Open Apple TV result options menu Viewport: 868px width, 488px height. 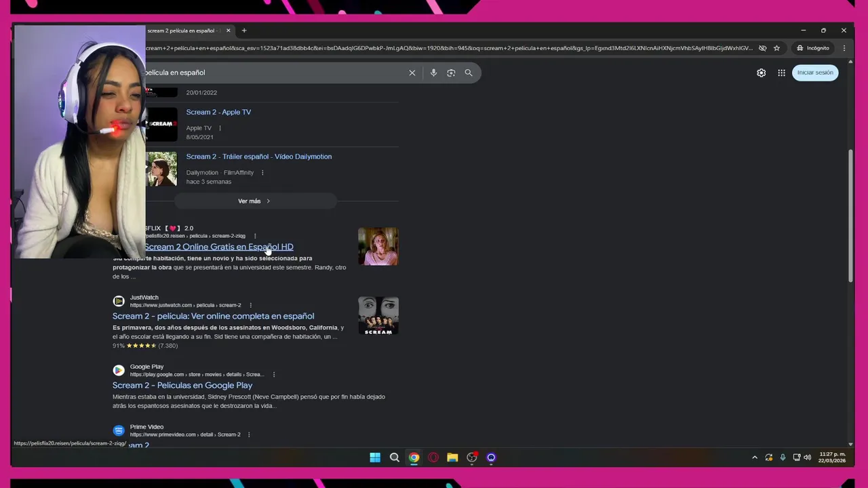(220, 128)
